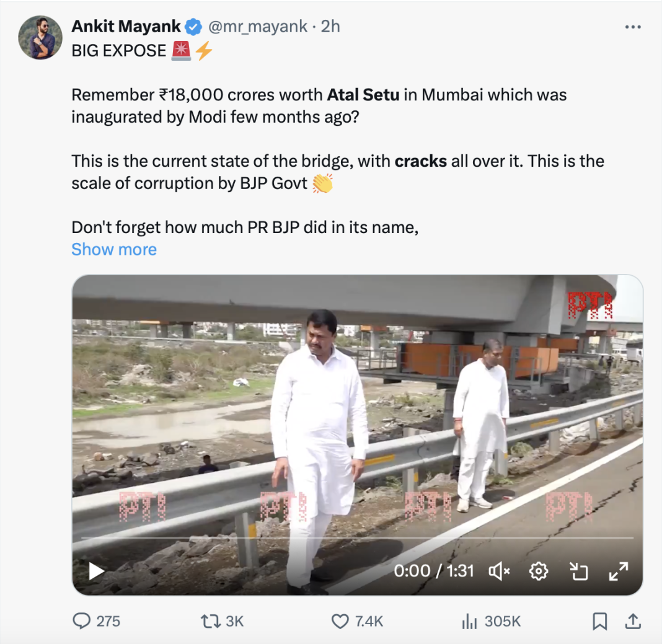
Task: Play the video
Action: (96, 571)
